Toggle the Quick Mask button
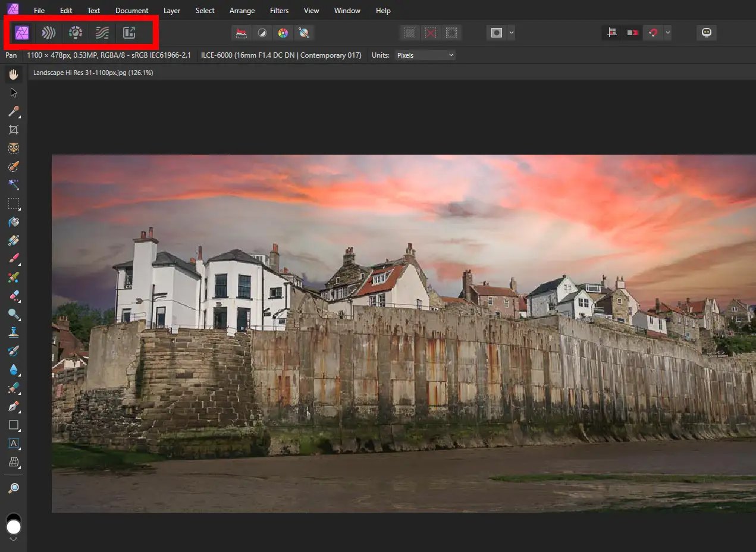Screen dimensions: 756x552 497,33
